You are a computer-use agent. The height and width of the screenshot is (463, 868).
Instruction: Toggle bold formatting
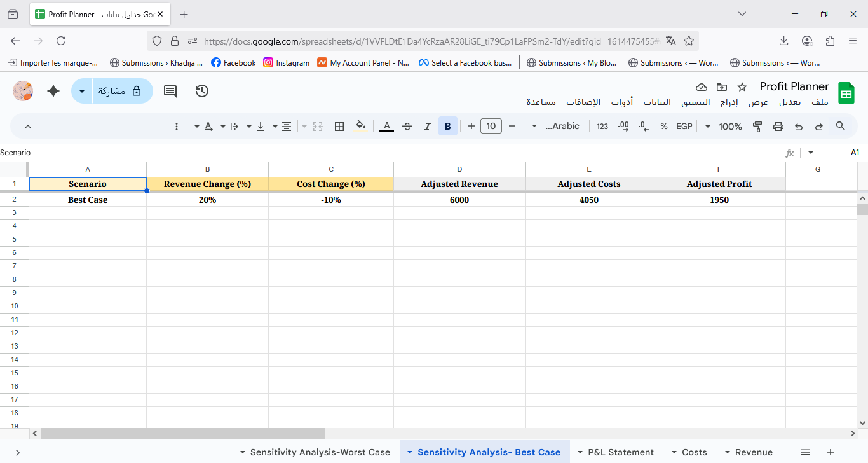point(447,127)
